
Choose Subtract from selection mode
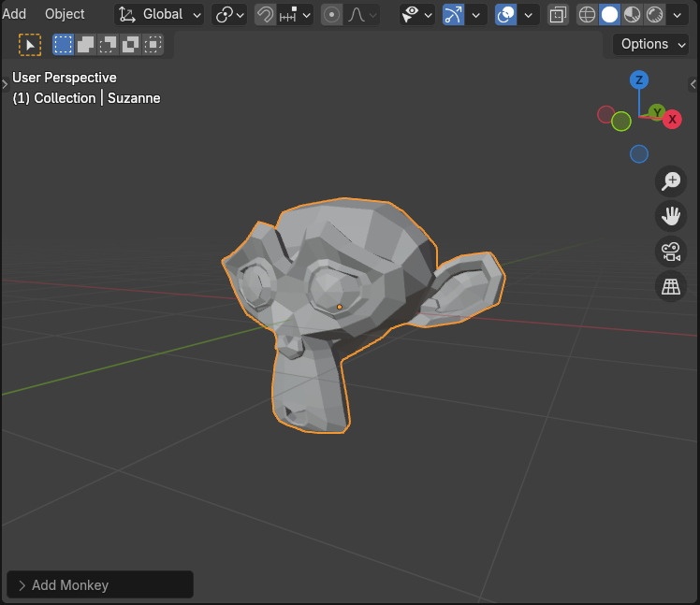108,44
